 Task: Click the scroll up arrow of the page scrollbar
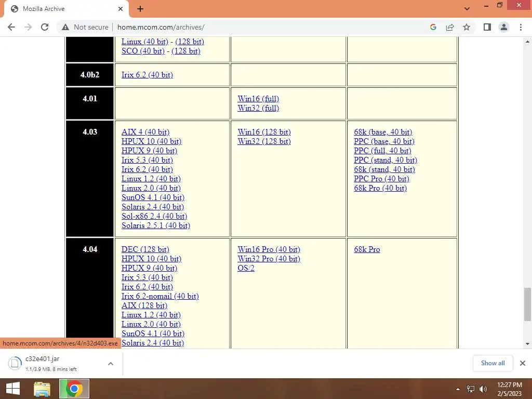527,42
